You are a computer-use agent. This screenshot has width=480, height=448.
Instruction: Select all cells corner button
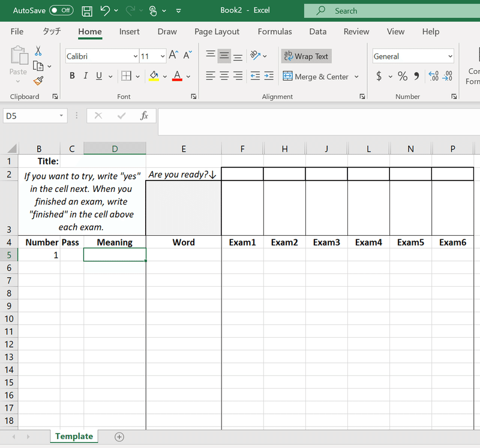pyautogui.click(x=11, y=148)
